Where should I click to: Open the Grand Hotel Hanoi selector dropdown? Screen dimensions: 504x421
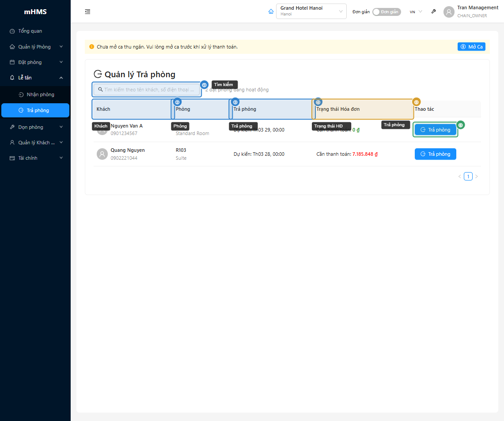pos(311,11)
